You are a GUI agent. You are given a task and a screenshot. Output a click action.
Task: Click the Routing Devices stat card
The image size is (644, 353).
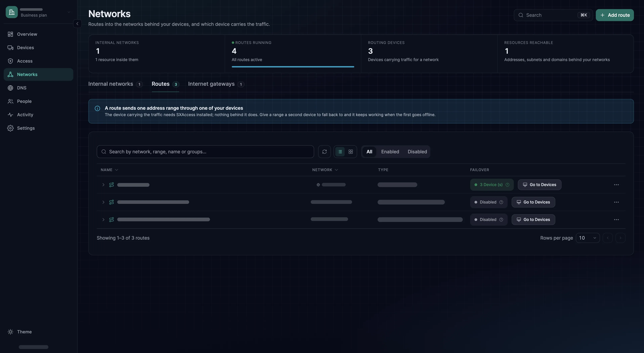click(x=429, y=54)
